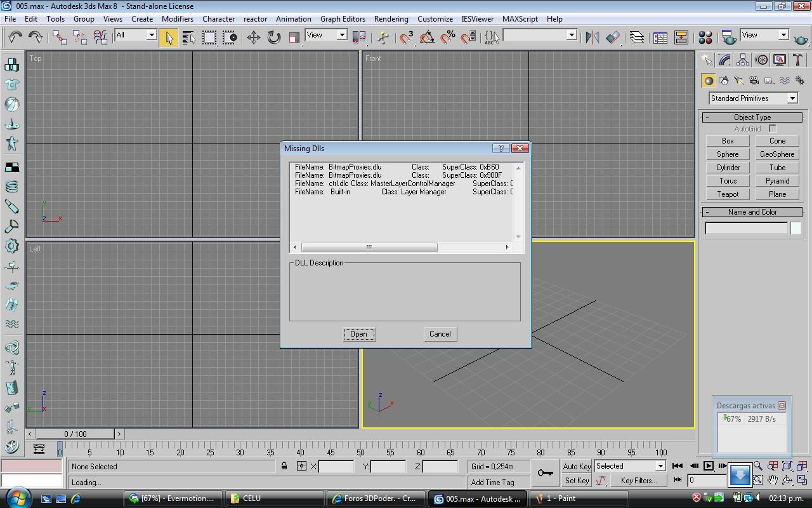Click the reactor Water icon in left toolbar
The width and height of the screenshot is (812, 508).
point(11,324)
